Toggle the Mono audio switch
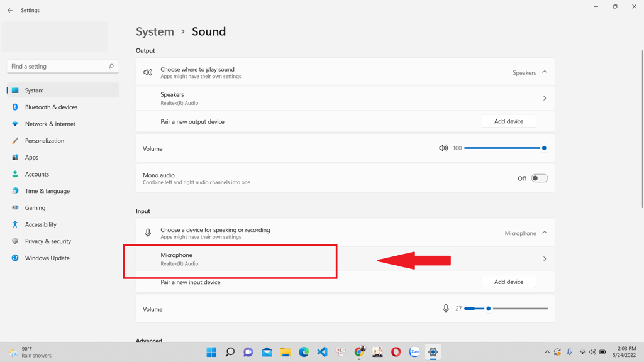 pyautogui.click(x=539, y=178)
